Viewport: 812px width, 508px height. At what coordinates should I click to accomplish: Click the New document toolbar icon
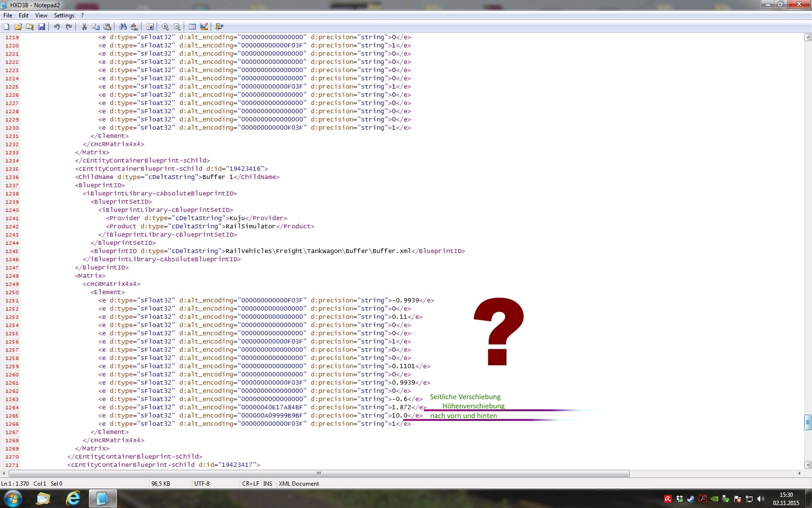(7, 27)
